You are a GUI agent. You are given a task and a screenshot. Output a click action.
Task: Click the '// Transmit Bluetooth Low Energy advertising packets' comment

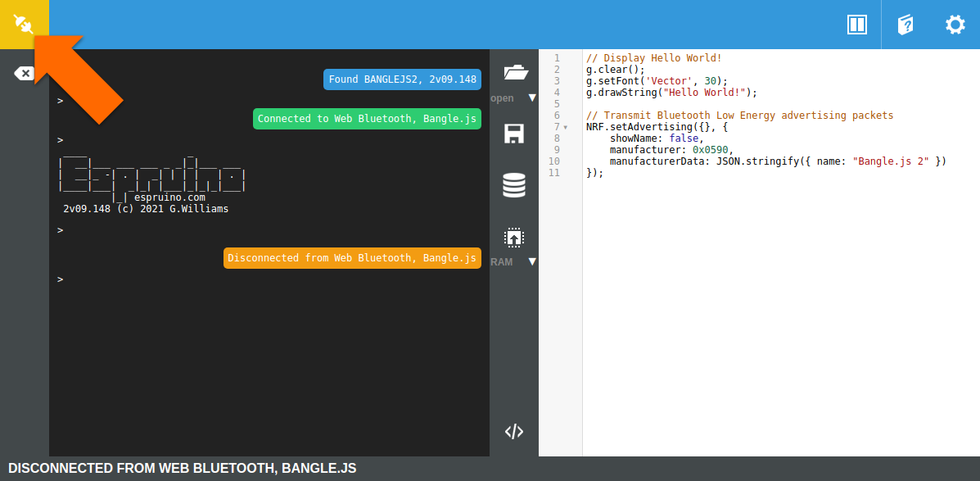point(740,116)
